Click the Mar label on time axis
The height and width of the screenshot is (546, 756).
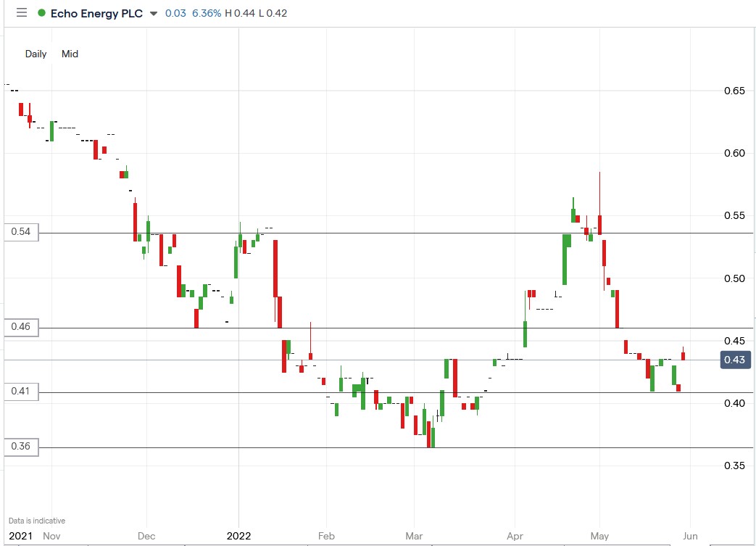(414, 536)
